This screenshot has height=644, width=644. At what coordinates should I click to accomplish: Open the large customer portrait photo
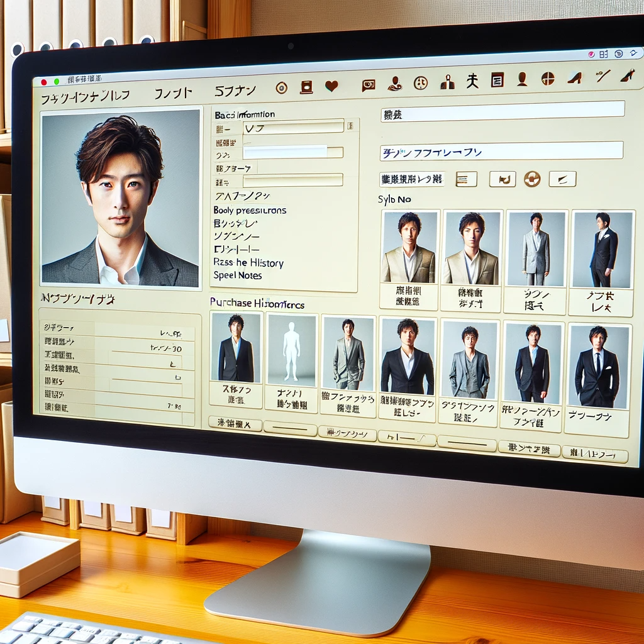[120, 197]
